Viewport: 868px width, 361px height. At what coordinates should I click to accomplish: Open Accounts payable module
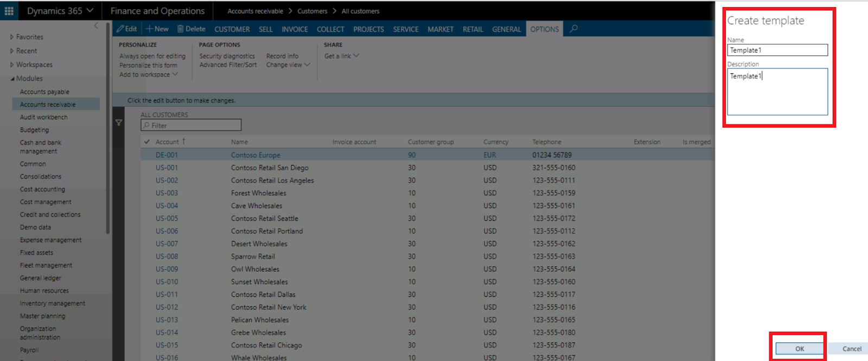click(44, 92)
